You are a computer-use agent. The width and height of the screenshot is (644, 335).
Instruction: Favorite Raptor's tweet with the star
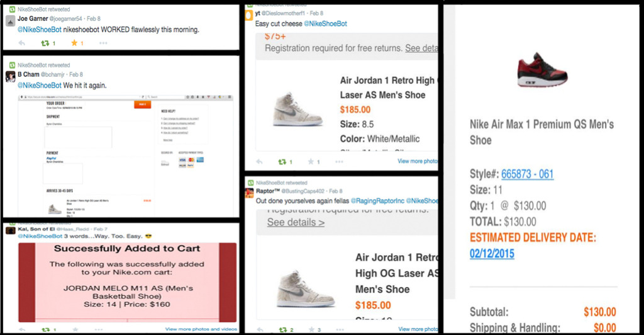311,329
